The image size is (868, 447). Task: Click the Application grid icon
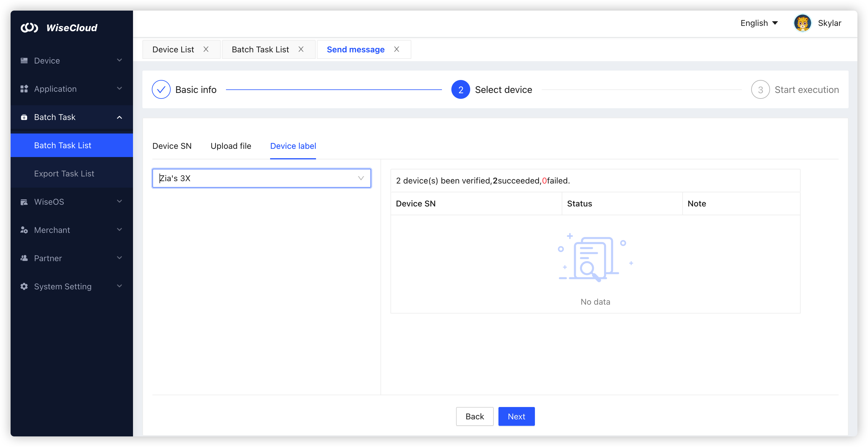coord(24,89)
